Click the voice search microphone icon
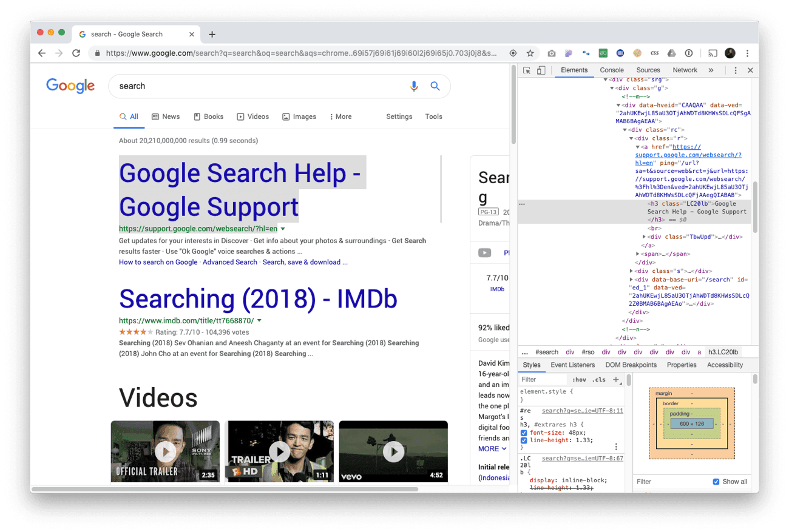The width and height of the screenshot is (789, 532). 414,86
